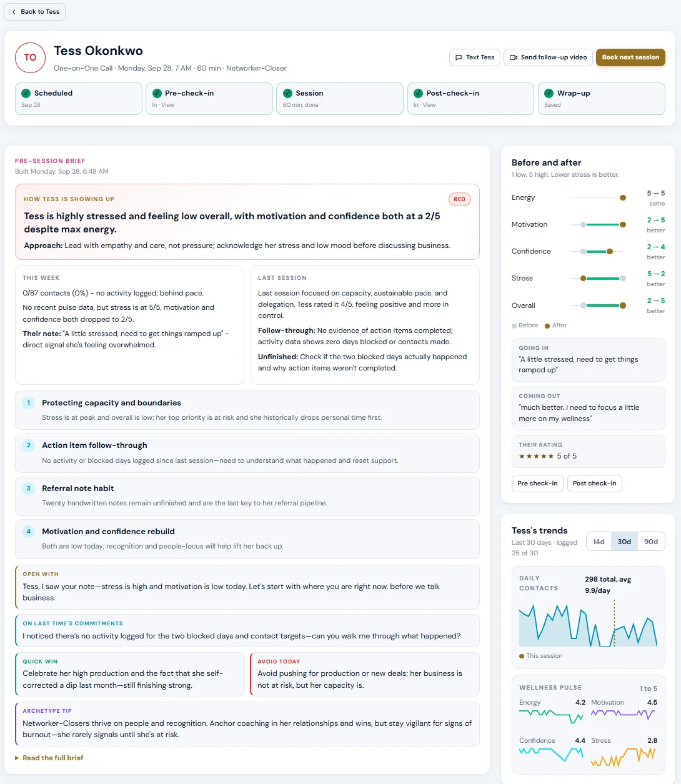This screenshot has height=784, width=681.
Task: Expand priority 3 Referral note habit
Action: (247, 495)
